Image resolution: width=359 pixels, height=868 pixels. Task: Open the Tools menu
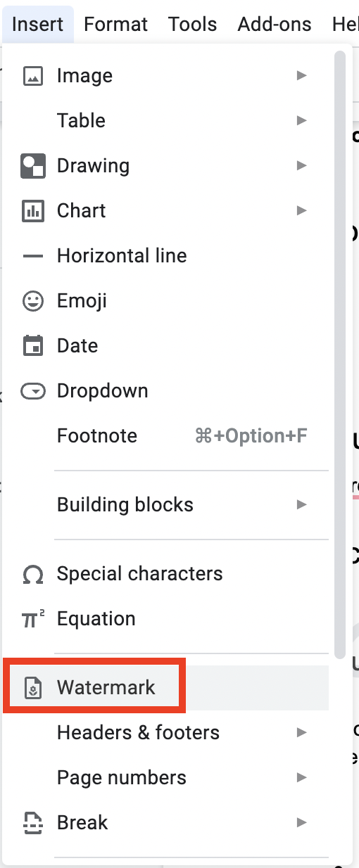[x=192, y=25]
